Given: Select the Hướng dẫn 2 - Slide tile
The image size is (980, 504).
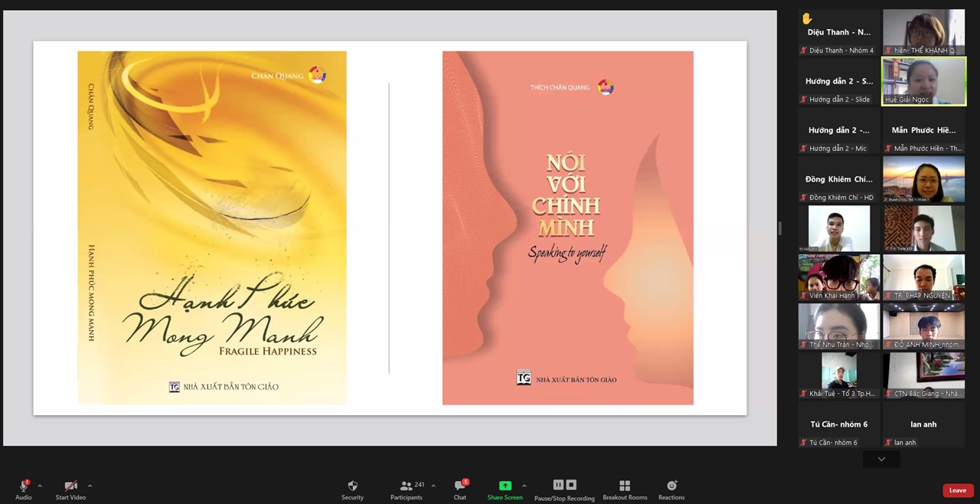Looking at the screenshot, I should [840, 81].
